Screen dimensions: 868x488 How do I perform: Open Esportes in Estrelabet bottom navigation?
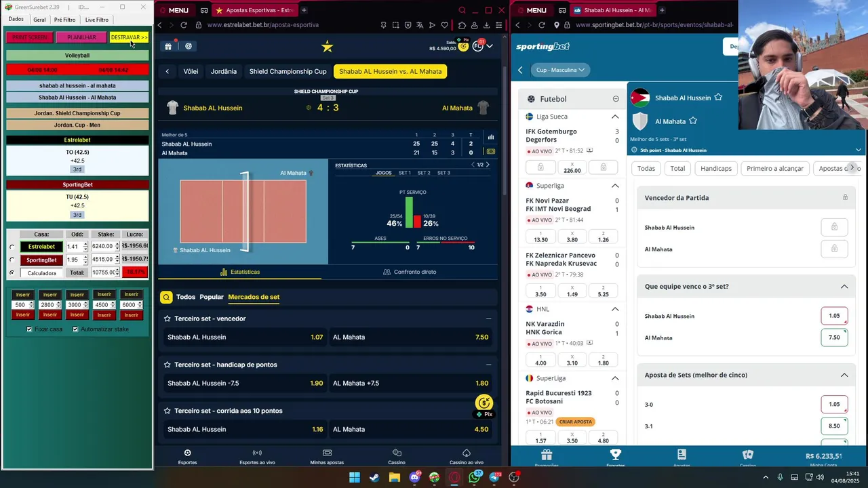188,456
